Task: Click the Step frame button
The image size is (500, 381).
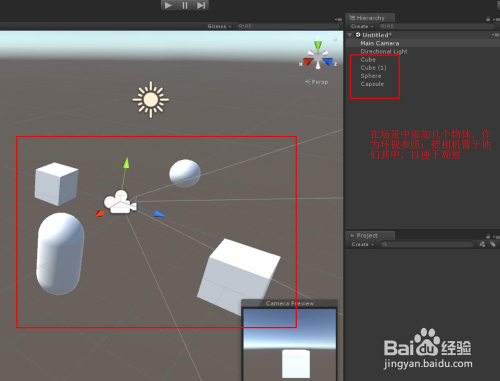Action: click(201, 5)
